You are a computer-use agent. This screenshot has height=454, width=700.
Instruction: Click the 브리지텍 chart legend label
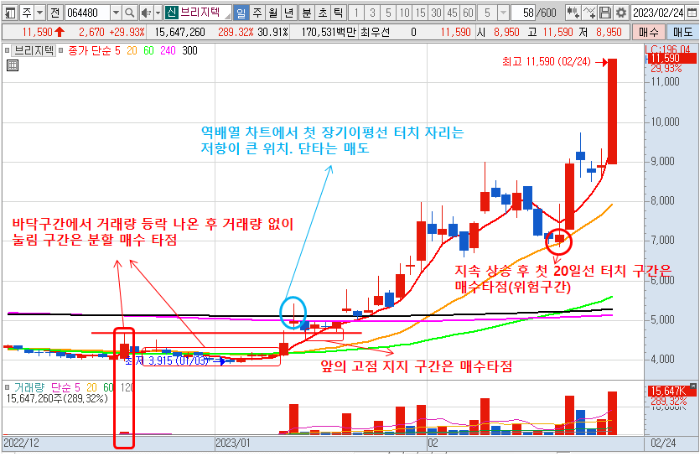34,51
